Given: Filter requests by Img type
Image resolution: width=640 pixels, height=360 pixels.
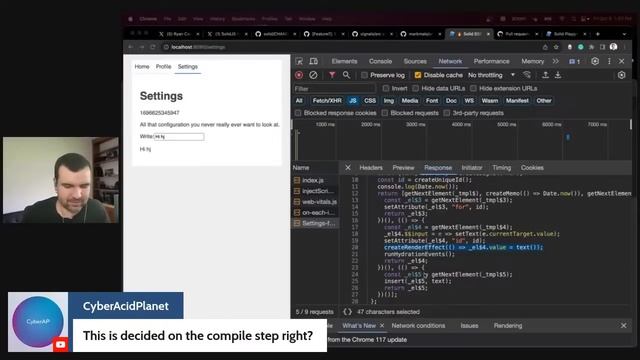Looking at the screenshot, I should (389, 101).
